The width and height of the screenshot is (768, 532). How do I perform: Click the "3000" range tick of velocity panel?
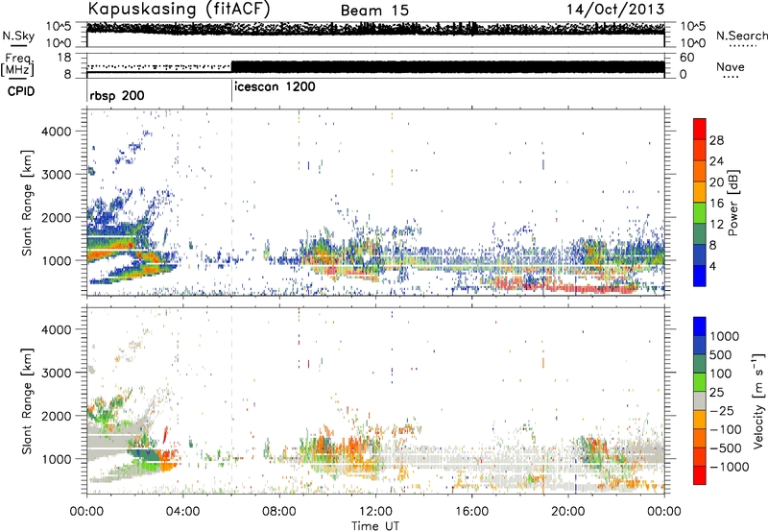pos(56,373)
